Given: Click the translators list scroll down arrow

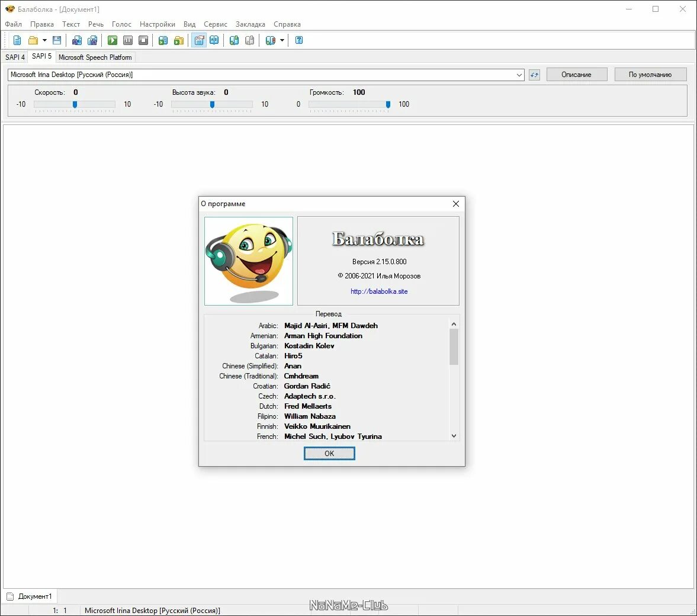Looking at the screenshot, I should (x=454, y=436).
